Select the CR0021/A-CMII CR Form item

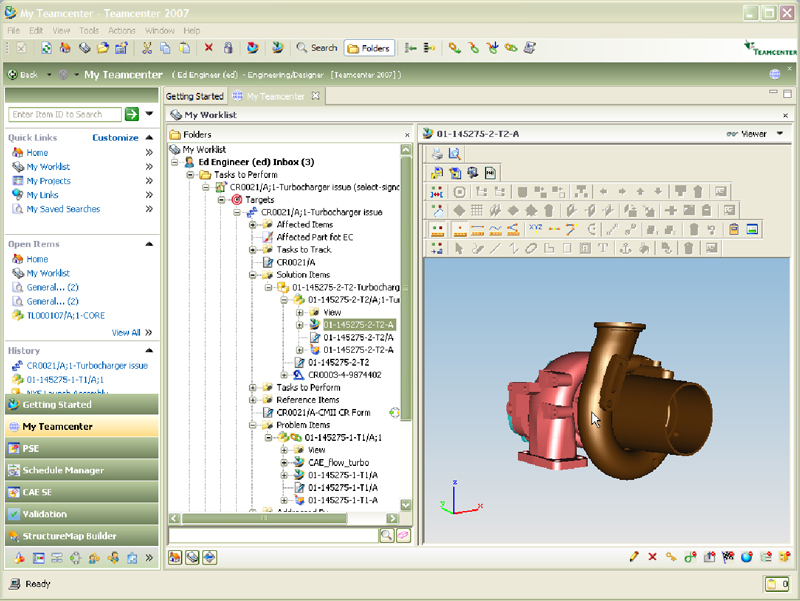pyautogui.click(x=323, y=413)
